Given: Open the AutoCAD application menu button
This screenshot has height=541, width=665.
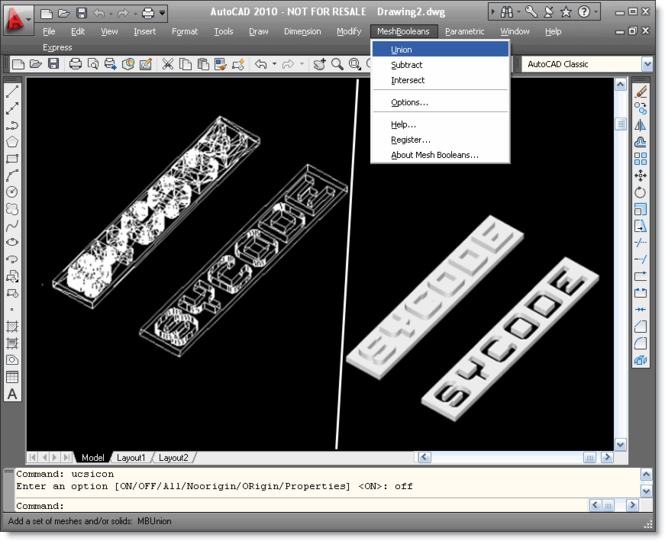Looking at the screenshot, I should [17, 20].
